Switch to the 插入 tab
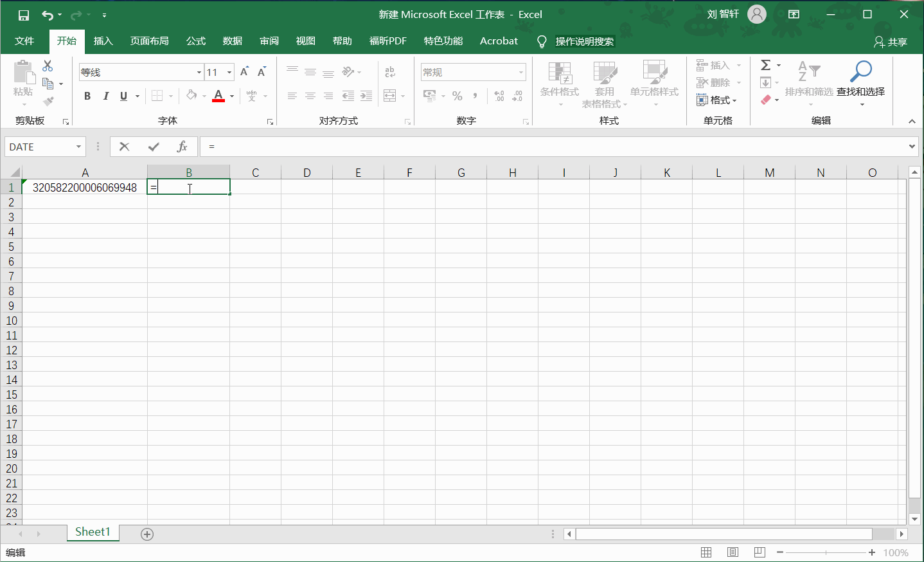Viewport: 924px width, 562px height. tap(103, 41)
